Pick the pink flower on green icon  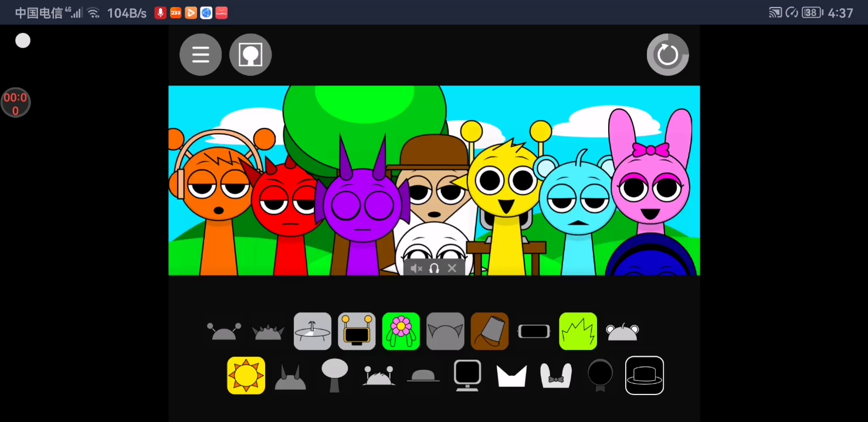401,331
